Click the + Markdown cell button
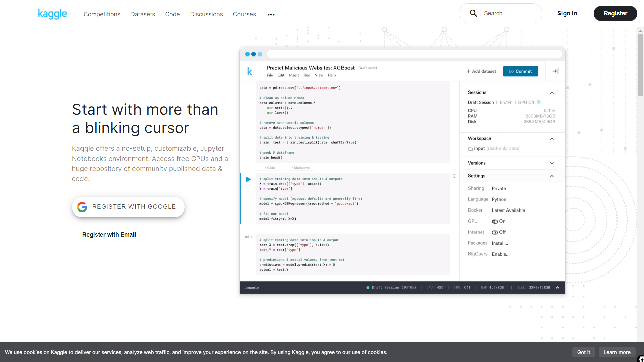Image resolution: width=644 pixels, height=362 pixels. click(301, 168)
